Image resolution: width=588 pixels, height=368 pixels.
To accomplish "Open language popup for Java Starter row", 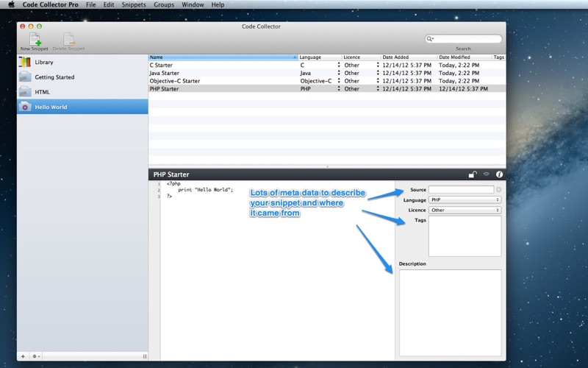I will (339, 73).
